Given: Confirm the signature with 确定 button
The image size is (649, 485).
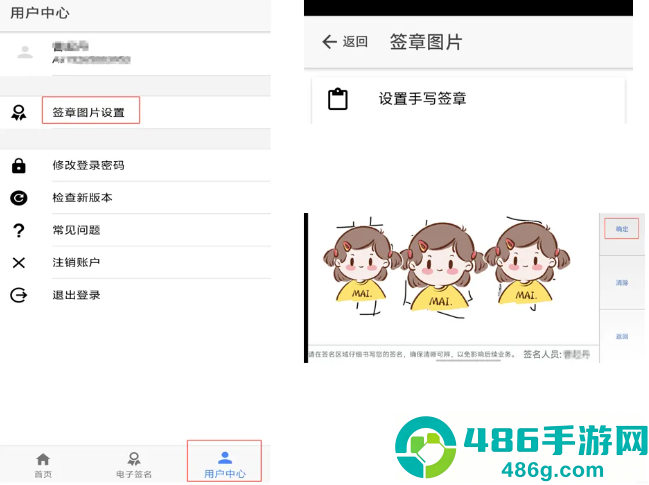Looking at the screenshot, I should [622, 229].
